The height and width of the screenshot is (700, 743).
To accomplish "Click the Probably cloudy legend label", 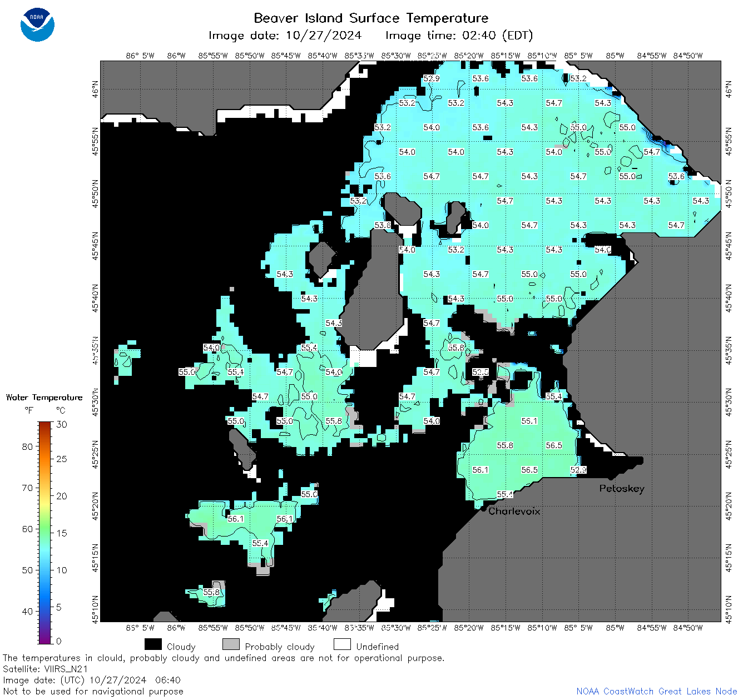I will [280, 647].
